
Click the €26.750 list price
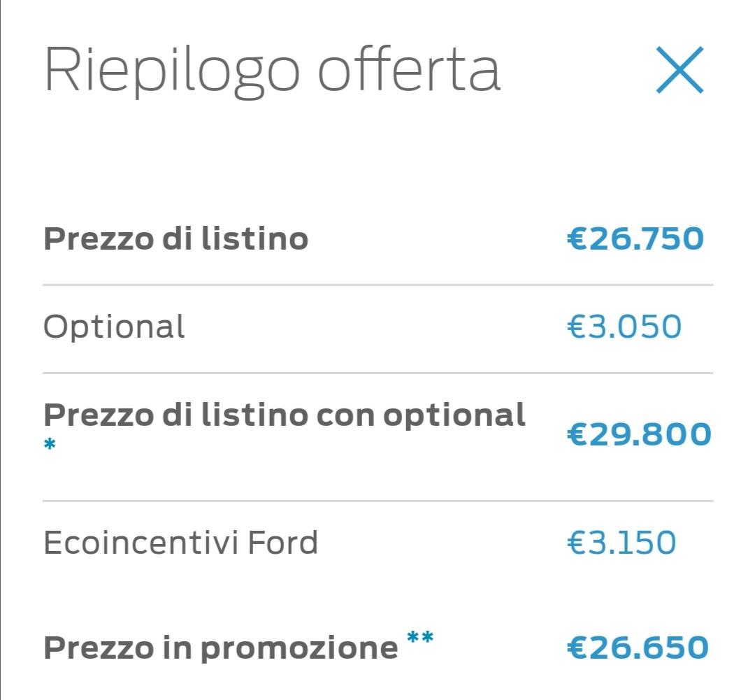coord(635,238)
